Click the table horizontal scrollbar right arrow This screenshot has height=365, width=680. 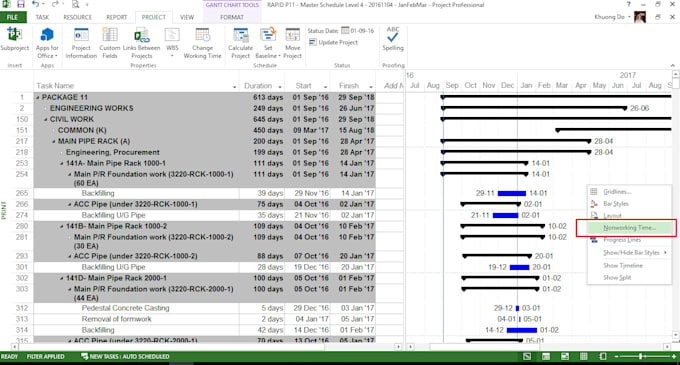398,347
